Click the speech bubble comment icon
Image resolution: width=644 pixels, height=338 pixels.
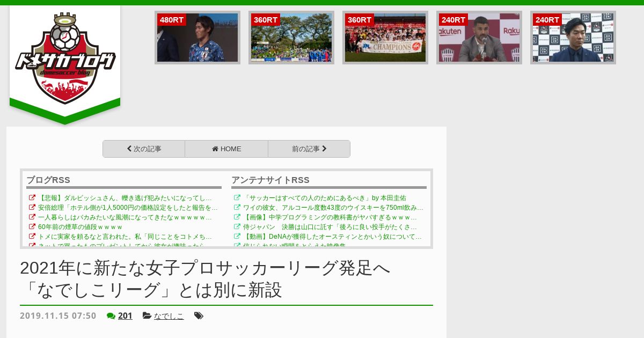coord(111,316)
